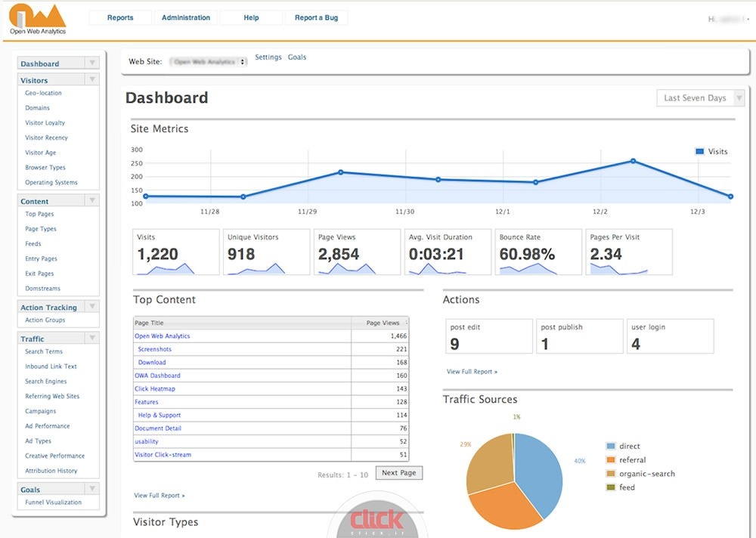Collapse the Dashboard sidebar section arrow
Screen dimensions: 756x538
92,63
